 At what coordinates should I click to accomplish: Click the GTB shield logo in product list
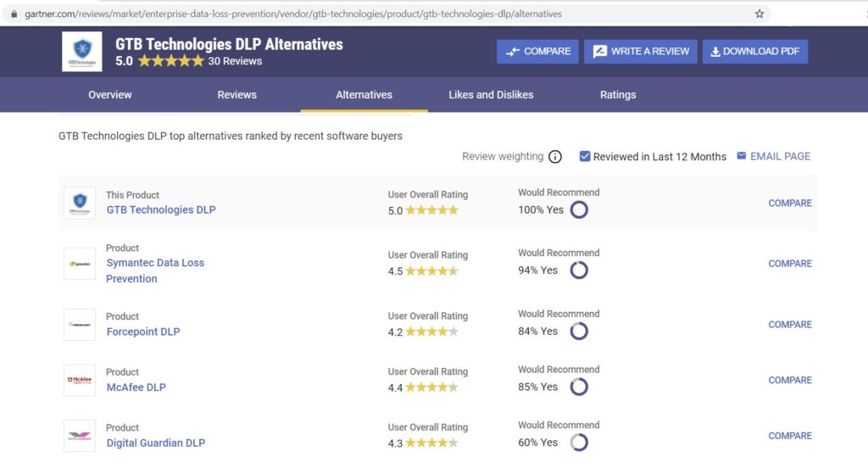click(80, 203)
